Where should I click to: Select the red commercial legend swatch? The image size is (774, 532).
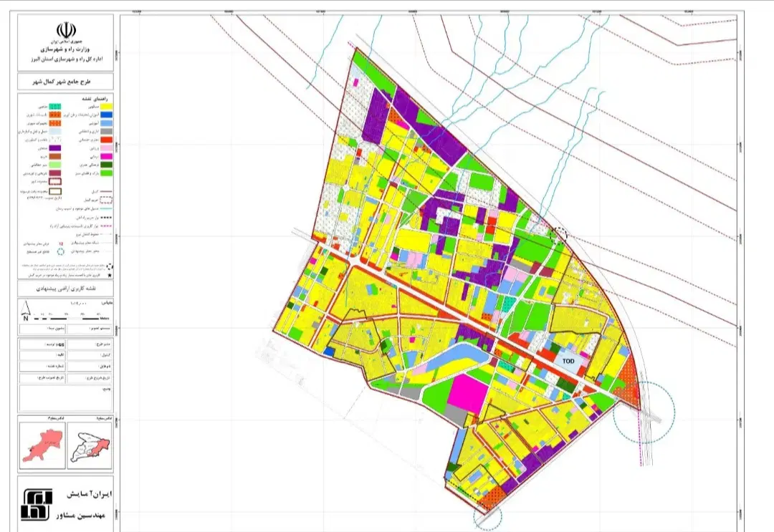point(106,140)
